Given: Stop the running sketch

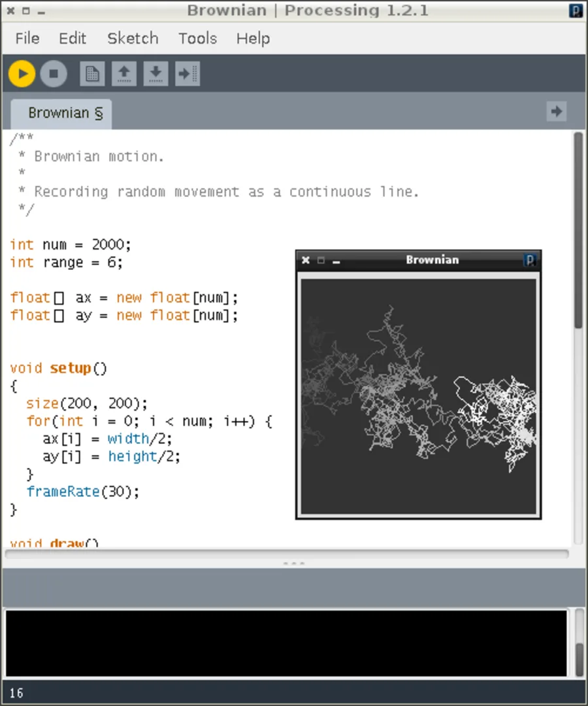Looking at the screenshot, I should pos(54,73).
